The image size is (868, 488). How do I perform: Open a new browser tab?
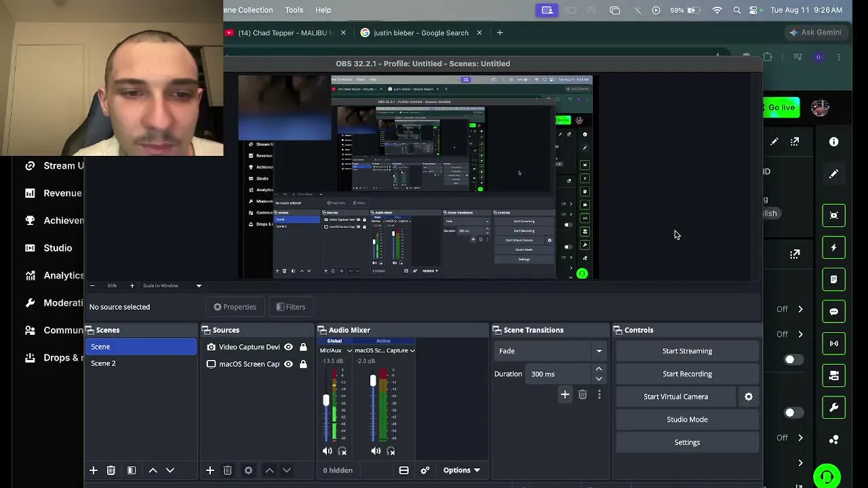500,33
